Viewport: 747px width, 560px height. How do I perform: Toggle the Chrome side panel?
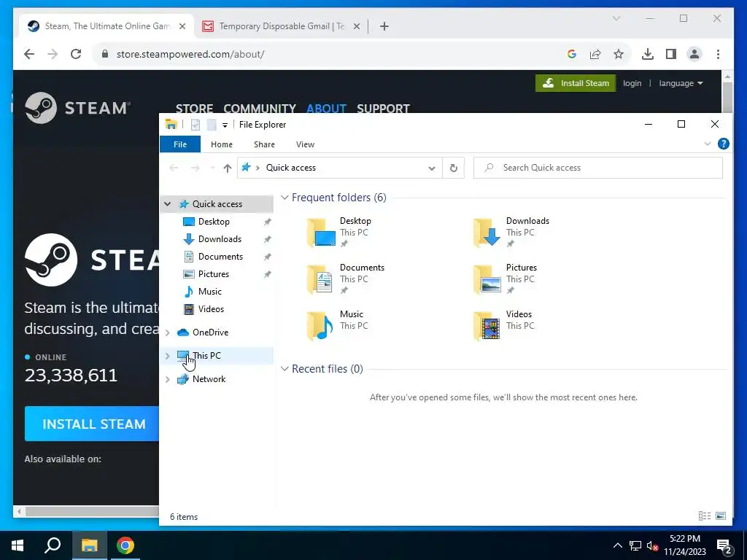pos(671,54)
